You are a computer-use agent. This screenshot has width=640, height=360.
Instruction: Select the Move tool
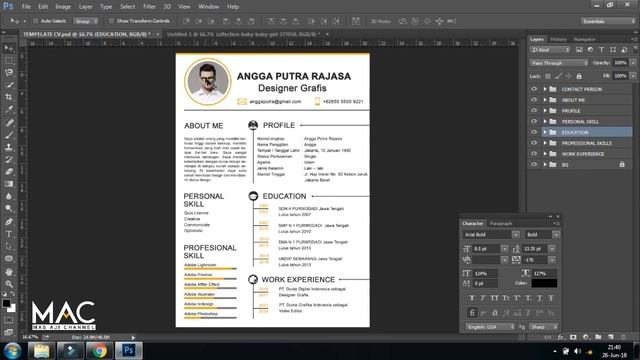(9, 49)
